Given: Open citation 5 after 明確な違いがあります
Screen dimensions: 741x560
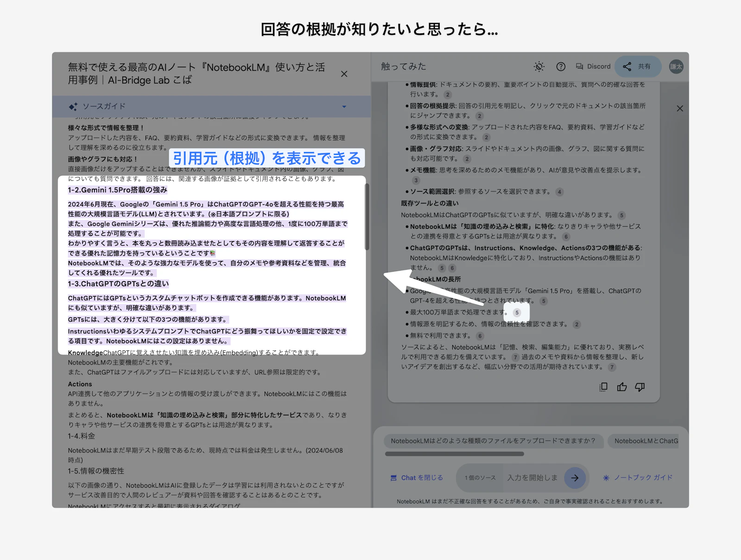Looking at the screenshot, I should point(622,215).
